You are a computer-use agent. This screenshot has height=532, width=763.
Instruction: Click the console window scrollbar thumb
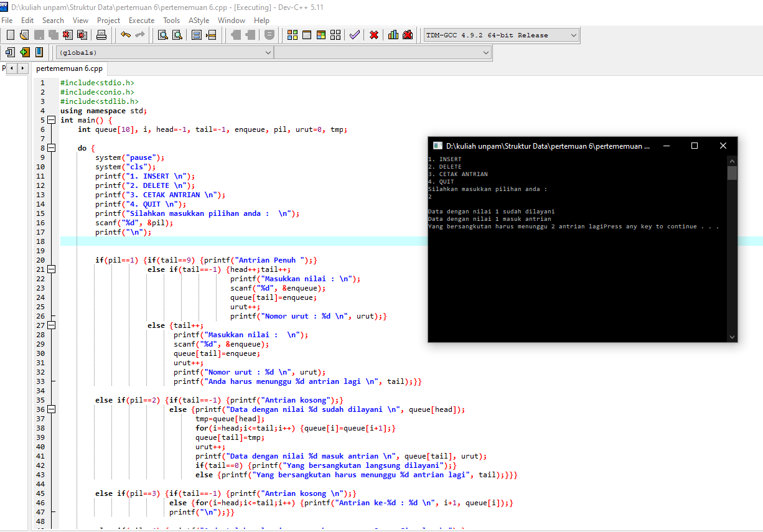tap(733, 172)
